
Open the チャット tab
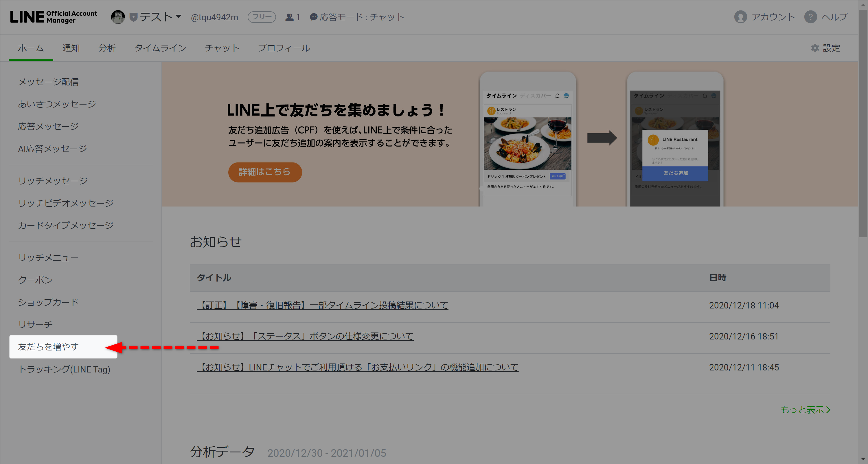[x=222, y=48]
